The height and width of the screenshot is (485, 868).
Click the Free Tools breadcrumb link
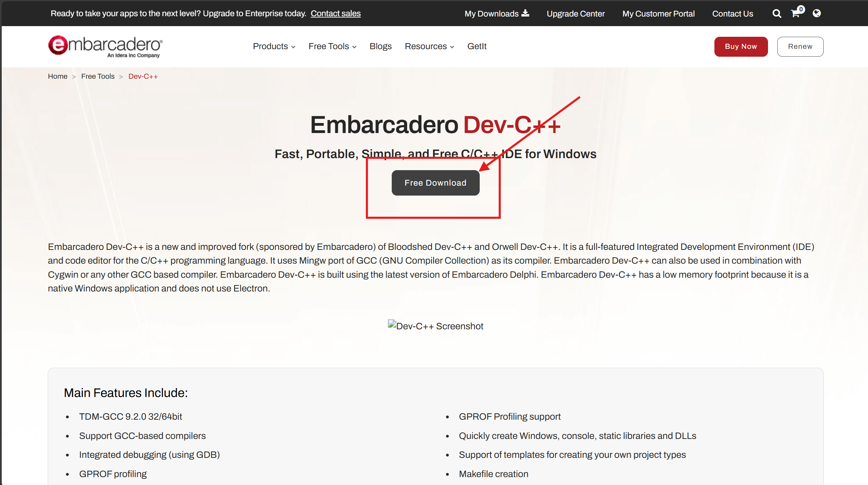[x=98, y=76]
